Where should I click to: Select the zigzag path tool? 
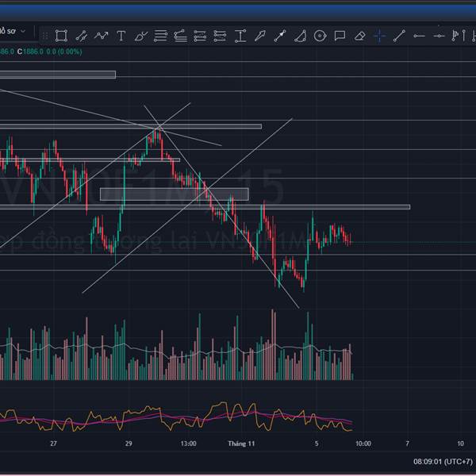click(101, 36)
